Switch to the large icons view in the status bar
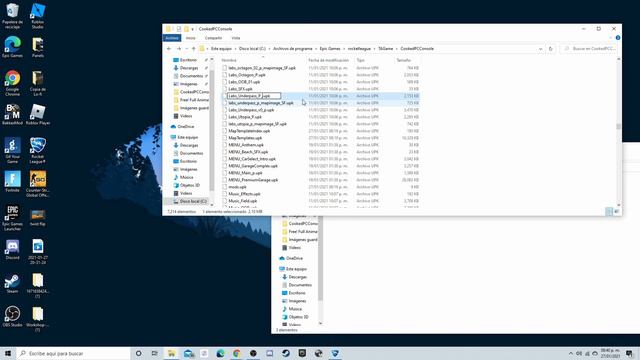Viewport: 640px width, 360px height. click(x=616, y=211)
